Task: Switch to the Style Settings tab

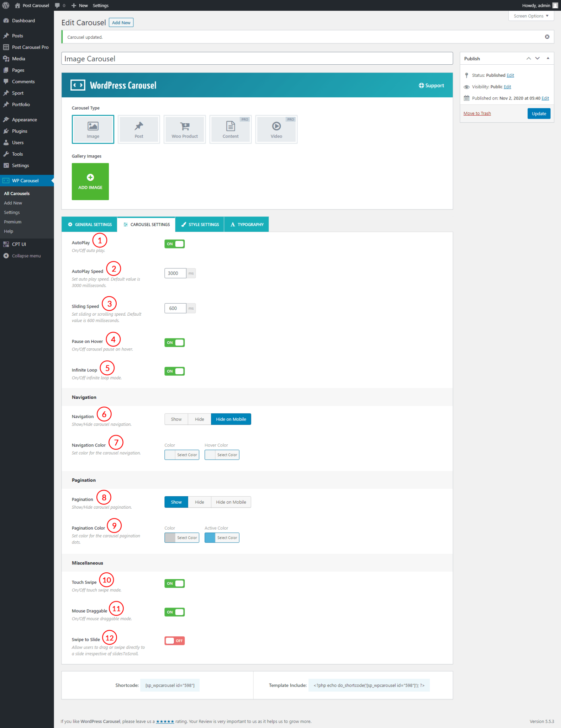Action: pos(200,225)
